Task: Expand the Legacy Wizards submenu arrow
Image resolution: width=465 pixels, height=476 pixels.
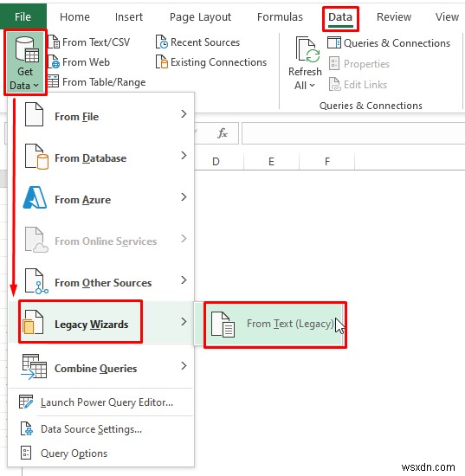Action: [184, 321]
